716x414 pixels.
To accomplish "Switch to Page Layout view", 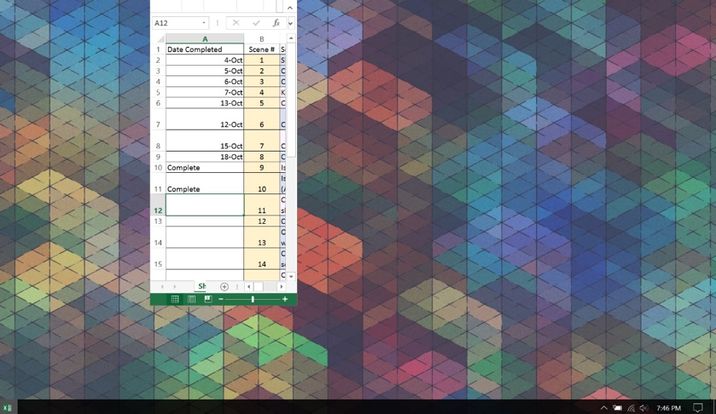I will (191, 299).
